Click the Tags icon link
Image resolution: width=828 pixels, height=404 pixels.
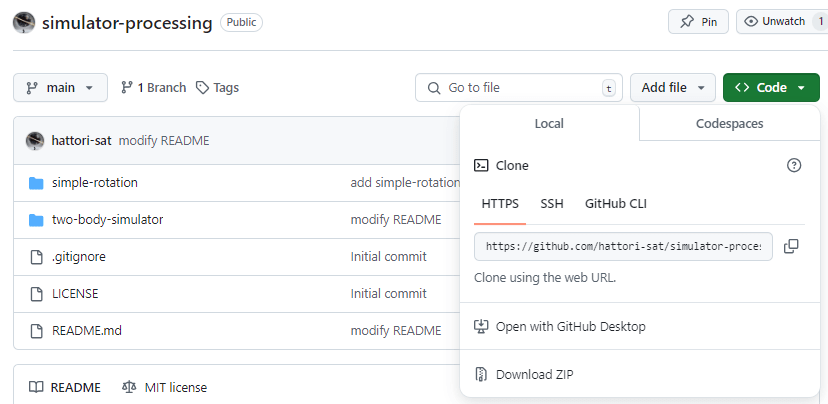pyautogui.click(x=217, y=88)
